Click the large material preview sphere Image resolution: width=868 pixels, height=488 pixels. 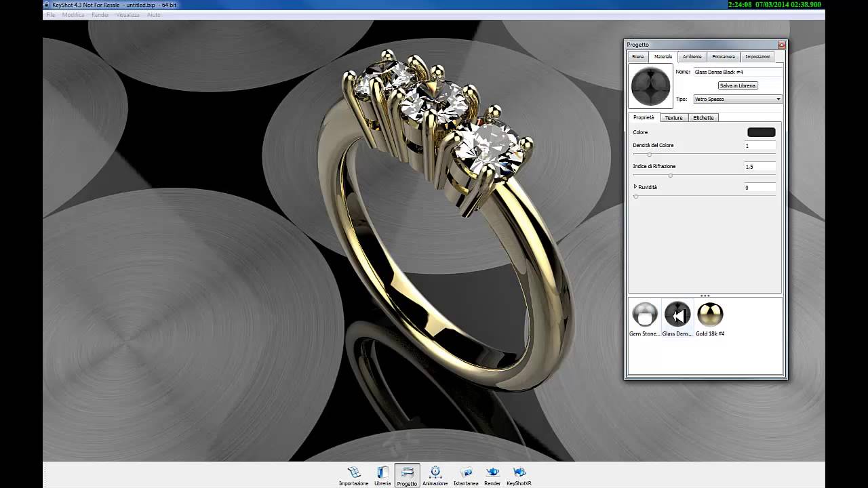pos(650,86)
